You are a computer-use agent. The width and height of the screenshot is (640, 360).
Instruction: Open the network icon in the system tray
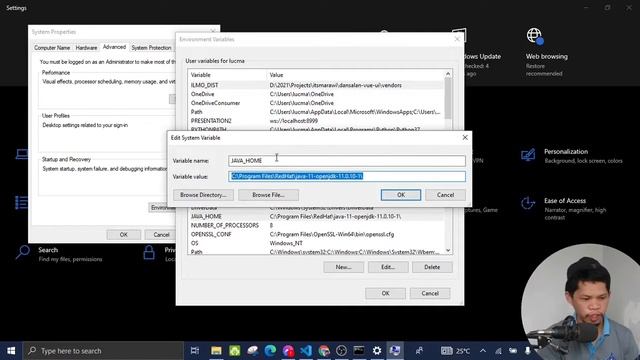pos(498,351)
